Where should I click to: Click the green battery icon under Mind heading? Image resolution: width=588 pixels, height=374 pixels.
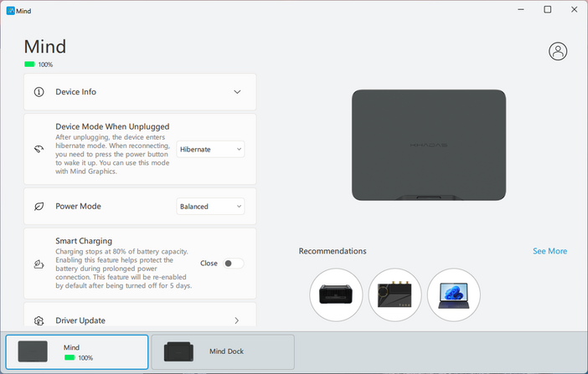coord(29,64)
